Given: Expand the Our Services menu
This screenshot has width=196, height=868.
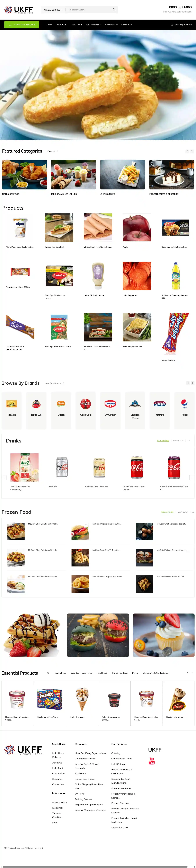Looking at the screenshot, I should [x=94, y=25].
